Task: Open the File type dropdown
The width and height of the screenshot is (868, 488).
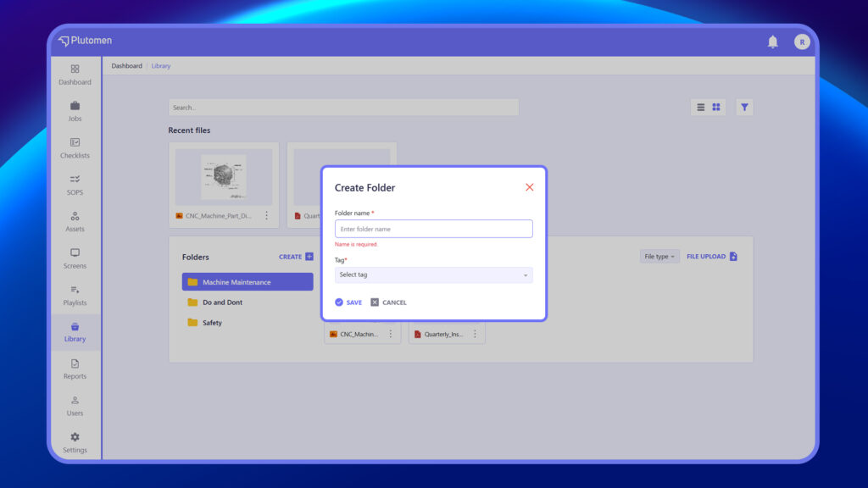Action: click(x=659, y=257)
